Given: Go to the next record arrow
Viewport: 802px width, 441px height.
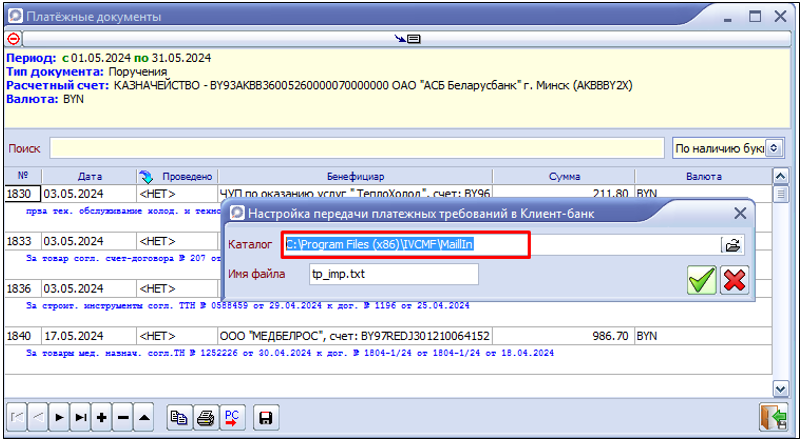Looking at the screenshot, I should [59, 416].
